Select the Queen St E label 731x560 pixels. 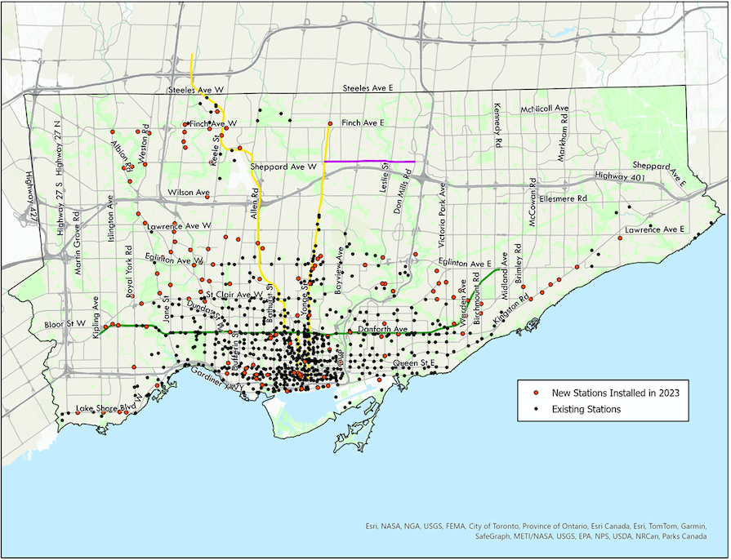click(417, 362)
